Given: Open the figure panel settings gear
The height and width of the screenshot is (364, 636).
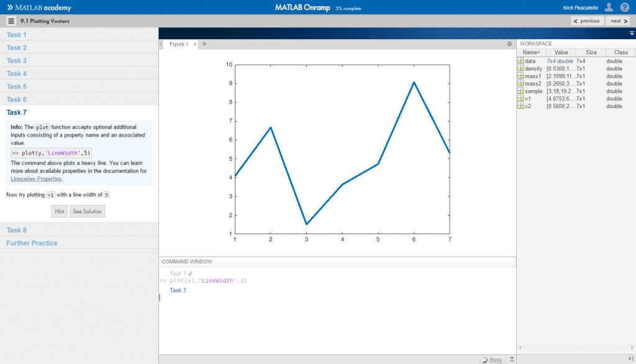Looking at the screenshot, I should click(x=509, y=43).
